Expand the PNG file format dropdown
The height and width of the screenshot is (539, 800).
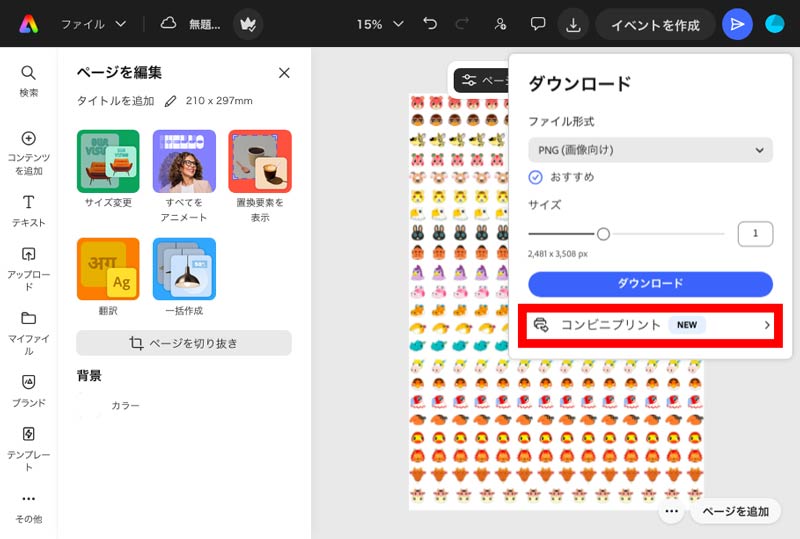tap(650, 150)
